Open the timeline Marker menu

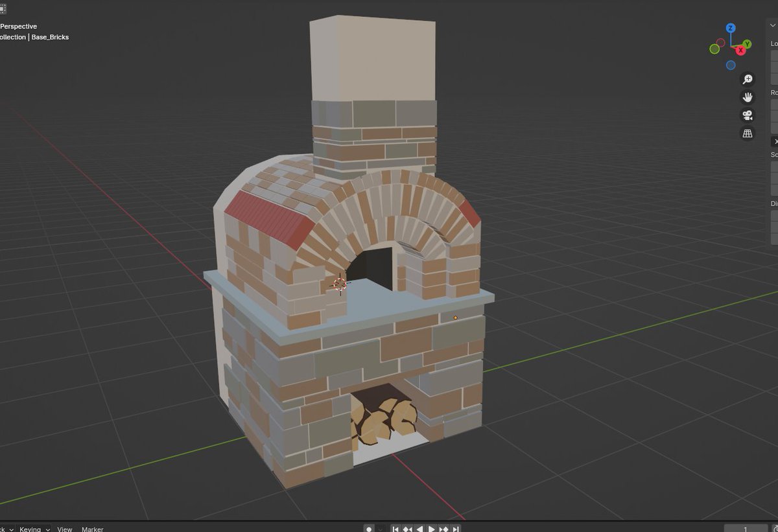pos(93,529)
